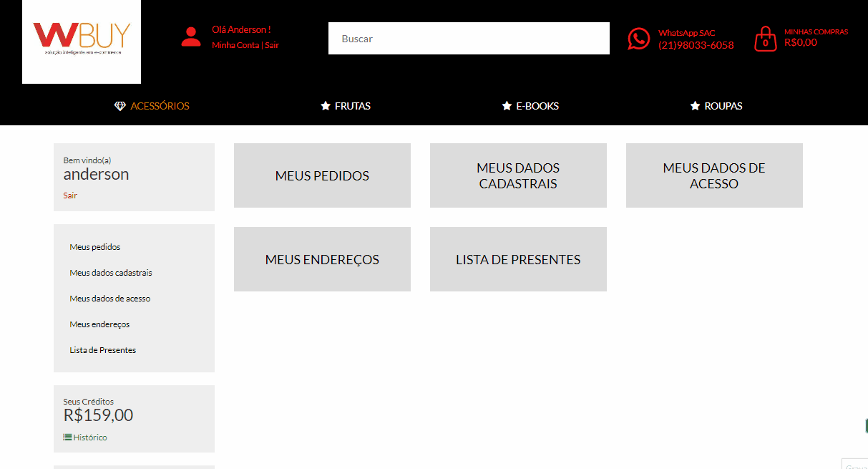The width and height of the screenshot is (868, 469).
Task: Click the Sair link under anderson
Action: click(x=70, y=195)
